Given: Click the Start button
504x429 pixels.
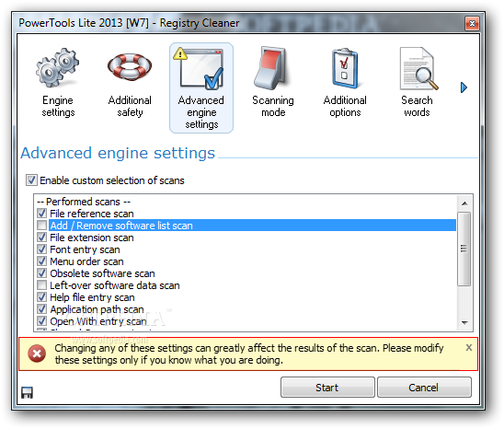Looking at the screenshot, I should (327, 388).
